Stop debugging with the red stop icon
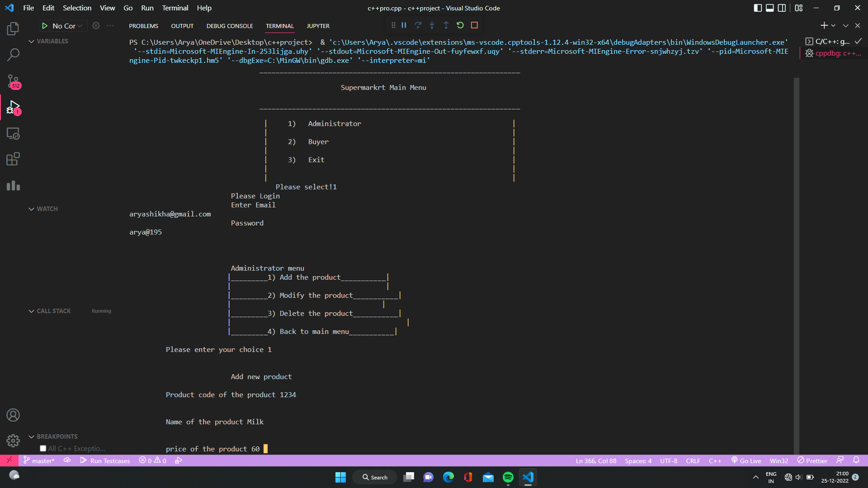Screen dimensions: 868x488 [474, 25]
